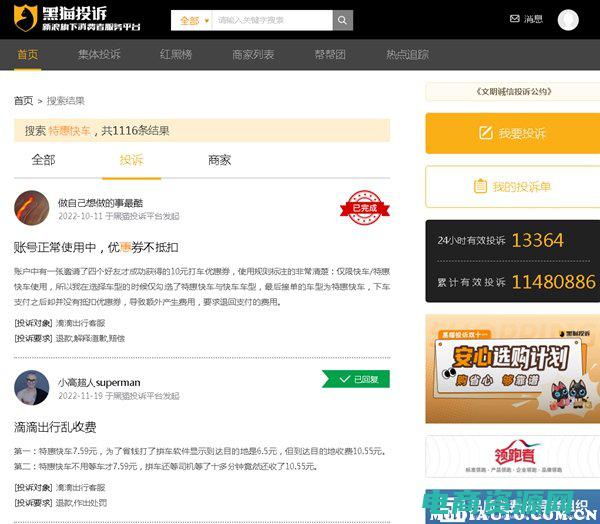Click the pencil icon in 我要投诉
Image resolution: width=600 pixels, height=524 pixels.
486,133
